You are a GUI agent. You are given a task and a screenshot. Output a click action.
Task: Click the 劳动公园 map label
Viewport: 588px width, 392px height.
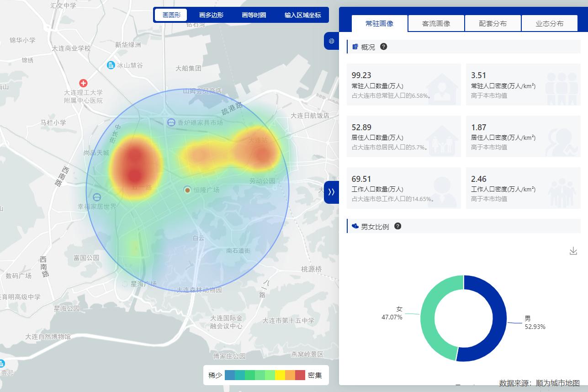pos(262,181)
